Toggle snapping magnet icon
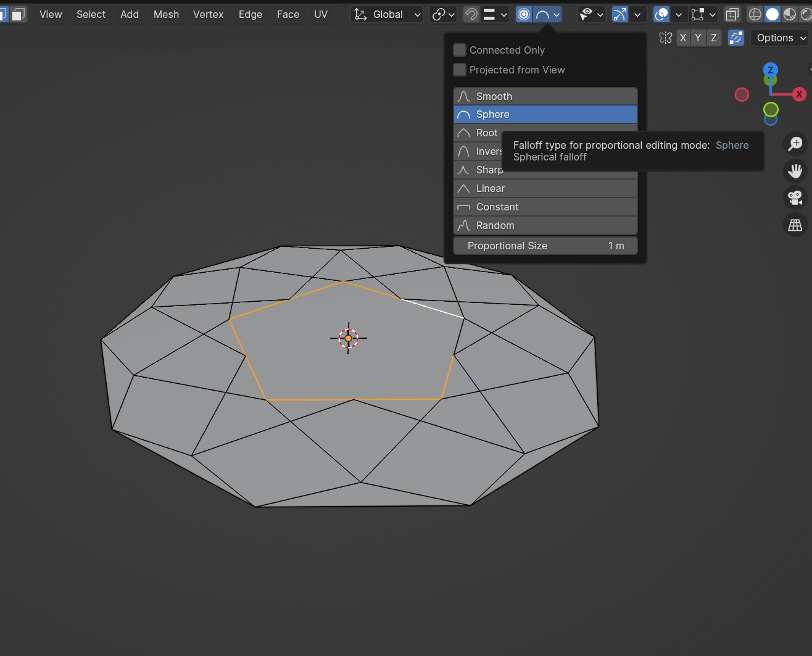 click(x=471, y=14)
